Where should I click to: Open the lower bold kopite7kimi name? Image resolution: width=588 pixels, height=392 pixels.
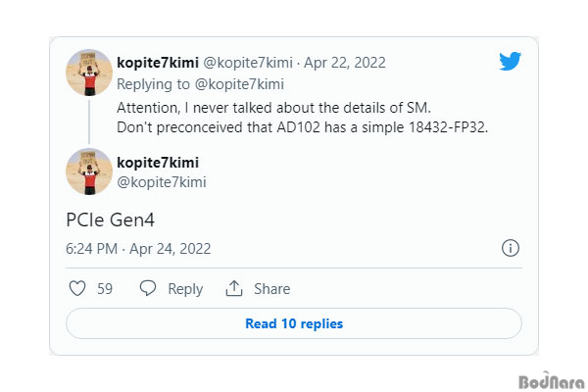point(158,163)
